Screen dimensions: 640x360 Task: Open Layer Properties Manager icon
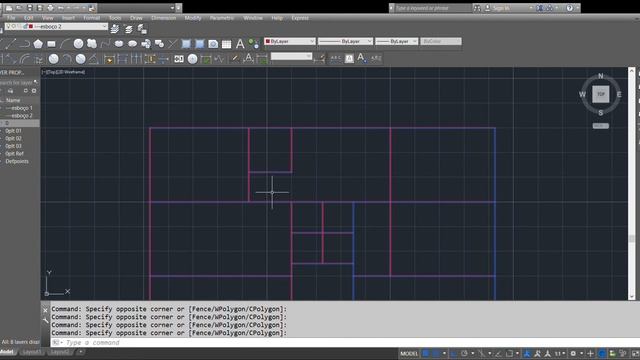pyautogui.click(x=115, y=29)
